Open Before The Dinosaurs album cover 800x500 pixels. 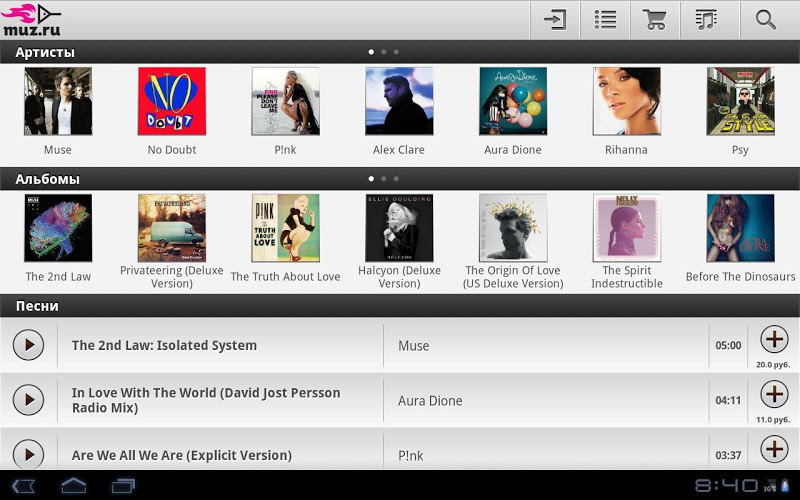741,228
